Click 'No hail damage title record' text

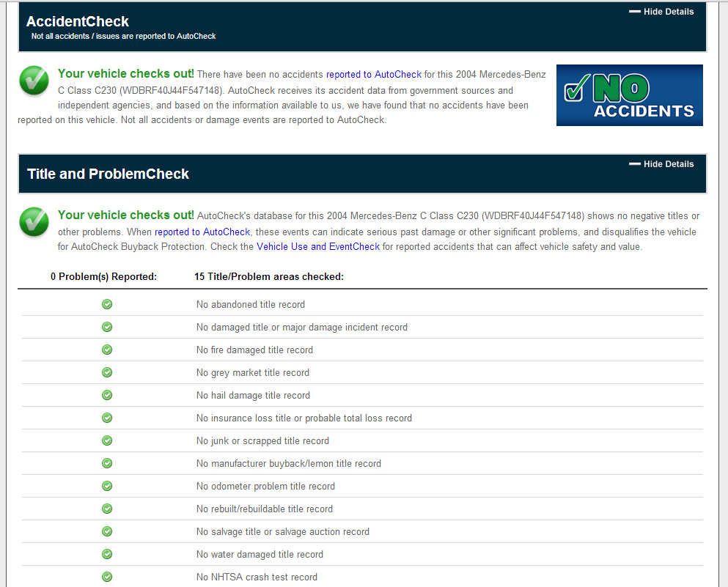[253, 395]
